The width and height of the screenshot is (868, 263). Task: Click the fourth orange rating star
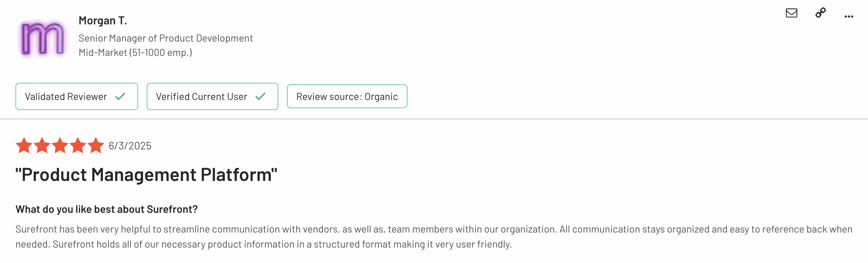(x=78, y=145)
